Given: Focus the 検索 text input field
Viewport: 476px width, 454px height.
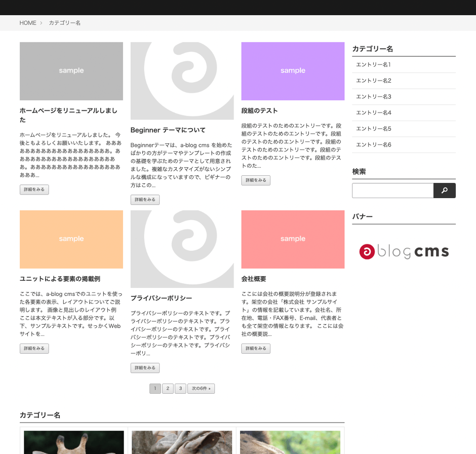Looking at the screenshot, I should click(392, 191).
